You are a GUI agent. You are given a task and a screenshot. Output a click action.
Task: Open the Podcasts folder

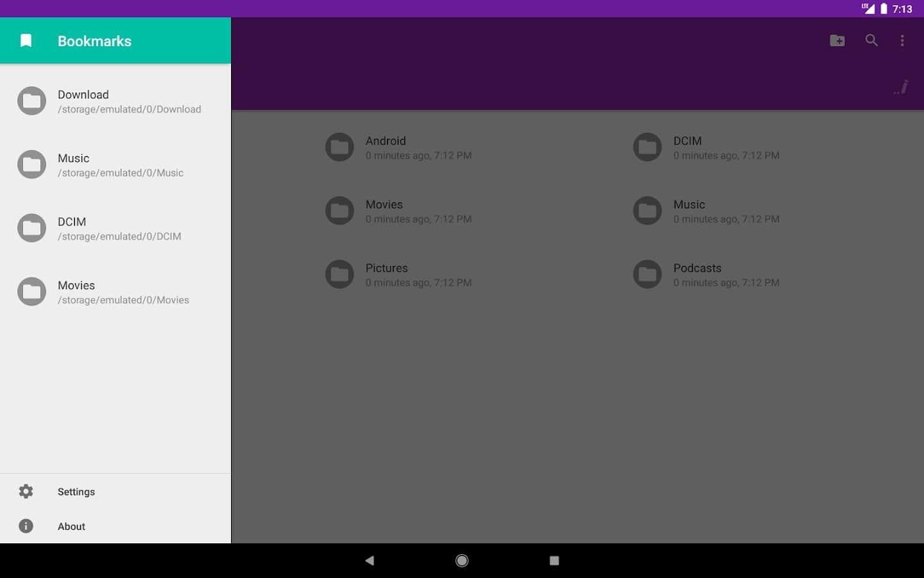pos(697,274)
